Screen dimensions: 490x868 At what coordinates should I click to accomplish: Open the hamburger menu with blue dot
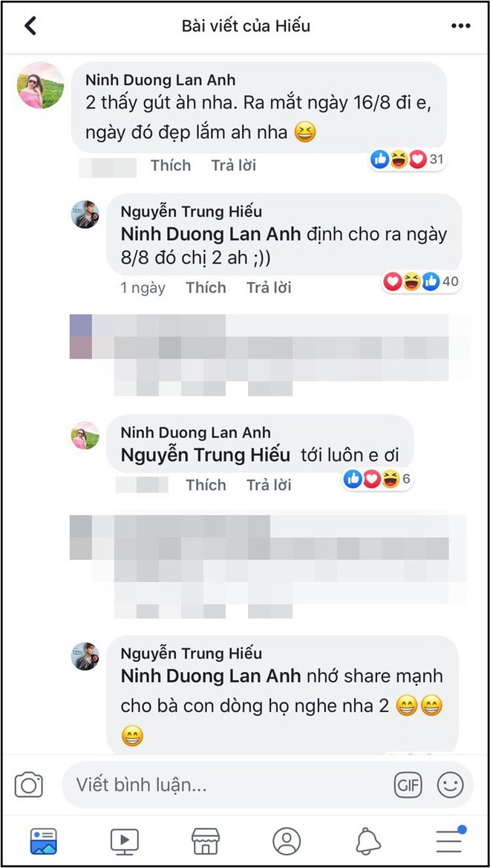point(448,841)
